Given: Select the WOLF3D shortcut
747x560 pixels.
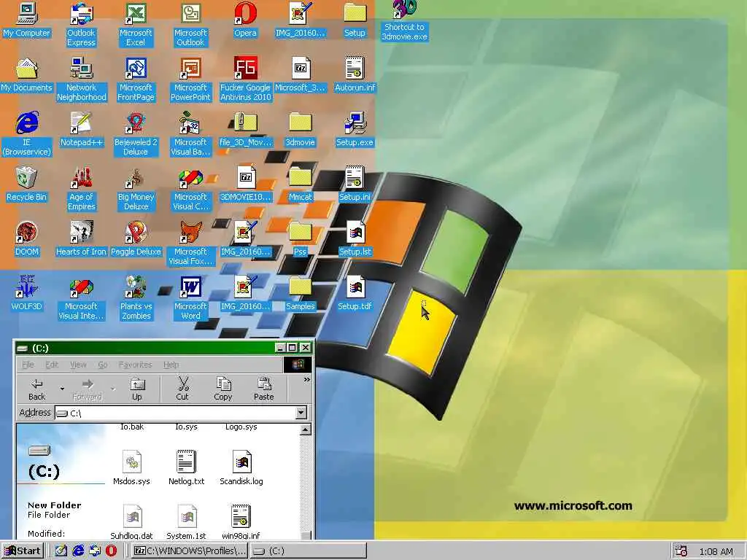Looking at the screenshot, I should pos(27,293).
